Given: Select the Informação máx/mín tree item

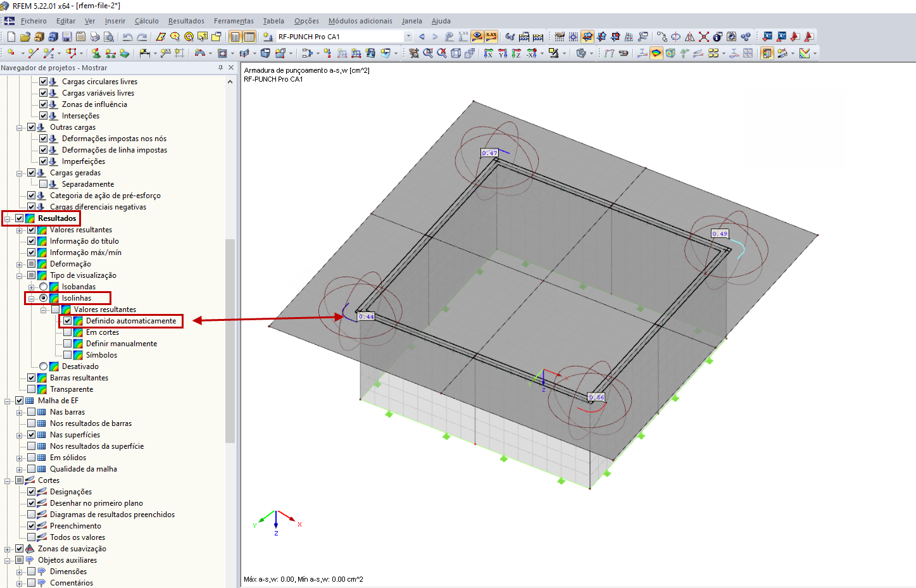Looking at the screenshot, I should click(85, 253).
